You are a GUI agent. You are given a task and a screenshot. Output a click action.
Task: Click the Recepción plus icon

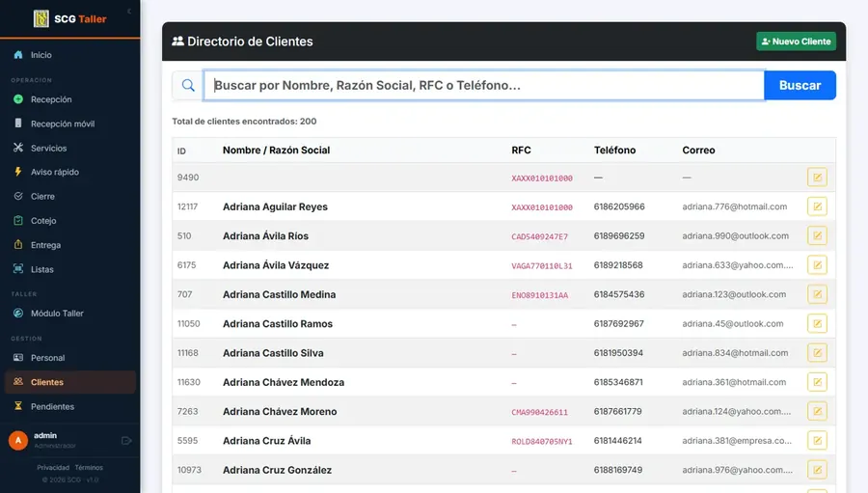click(x=18, y=99)
